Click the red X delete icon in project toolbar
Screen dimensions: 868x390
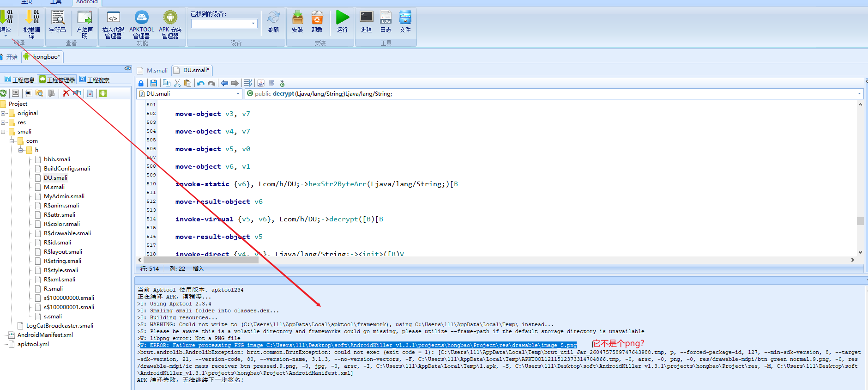click(66, 93)
